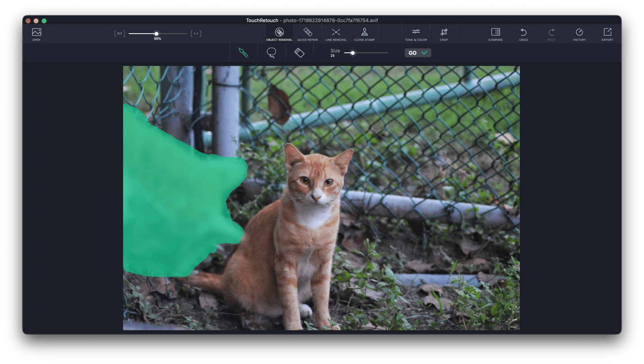Choose the Eraser tool

click(x=299, y=53)
